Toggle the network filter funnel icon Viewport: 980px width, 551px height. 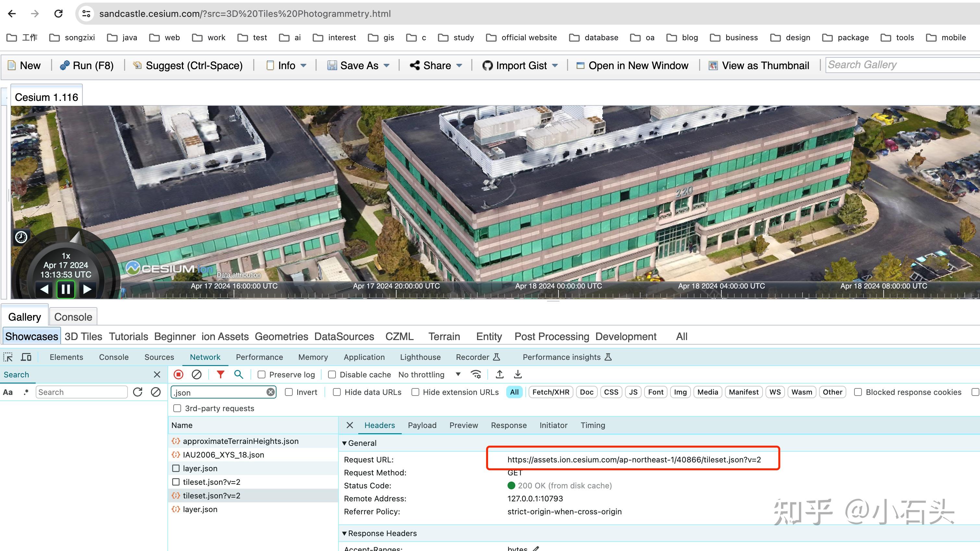[220, 374]
